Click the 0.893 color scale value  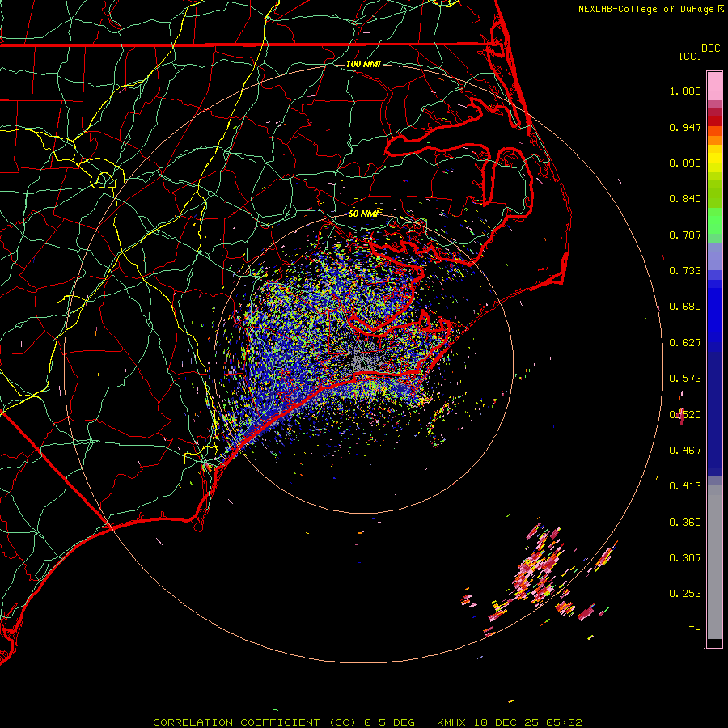tap(685, 163)
